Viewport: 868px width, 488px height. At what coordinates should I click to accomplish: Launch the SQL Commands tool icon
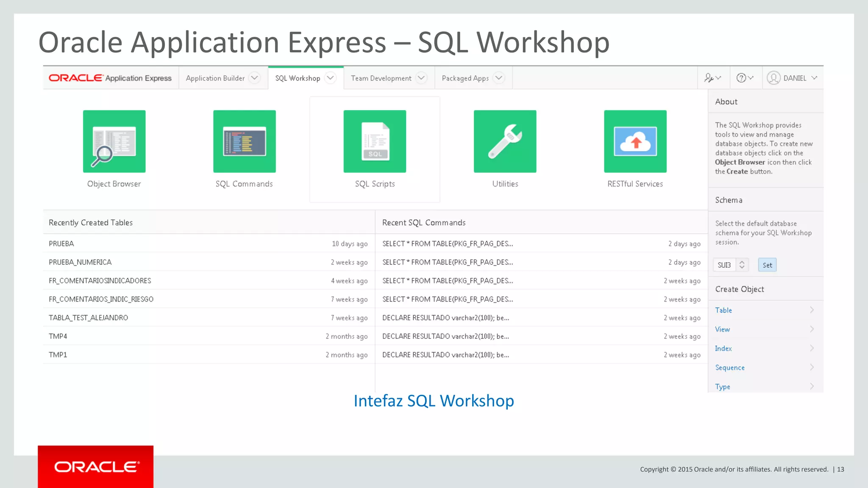click(x=245, y=141)
